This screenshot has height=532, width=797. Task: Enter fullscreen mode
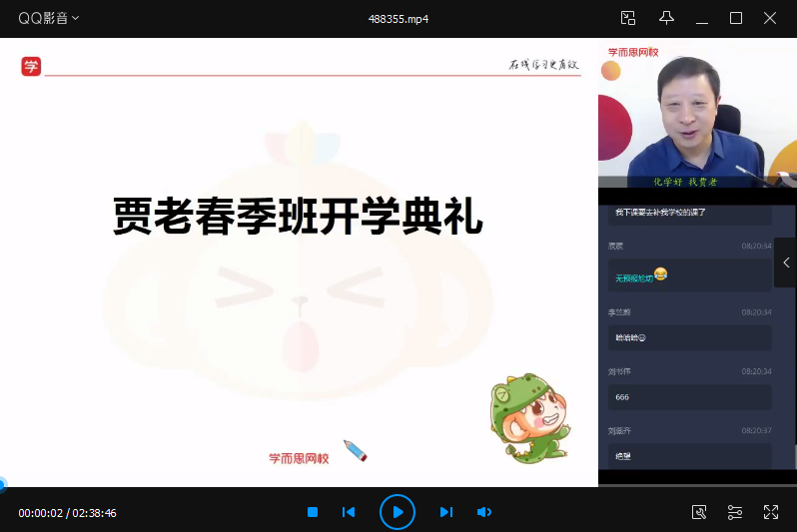tap(771, 512)
